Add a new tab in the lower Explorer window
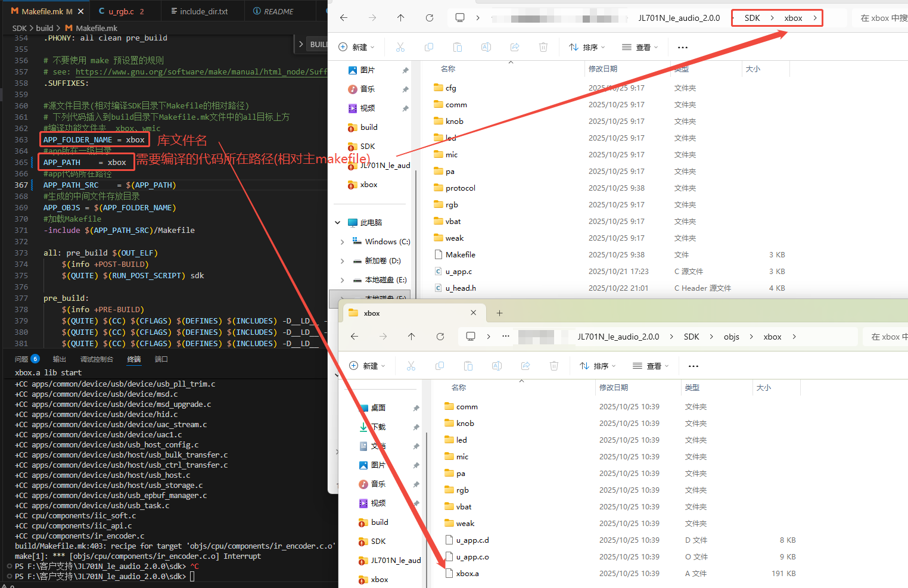 500,313
